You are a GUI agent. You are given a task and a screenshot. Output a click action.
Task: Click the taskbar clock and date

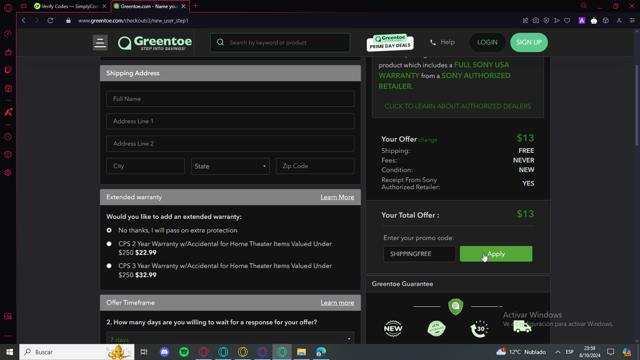[x=589, y=352]
